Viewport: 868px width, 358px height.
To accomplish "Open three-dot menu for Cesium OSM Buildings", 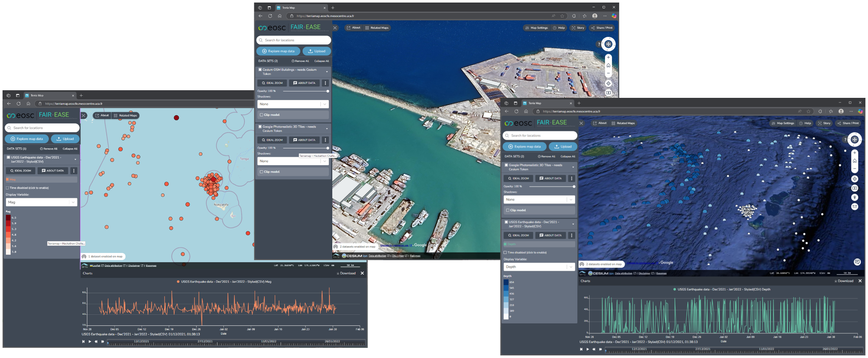I will 325,83.
